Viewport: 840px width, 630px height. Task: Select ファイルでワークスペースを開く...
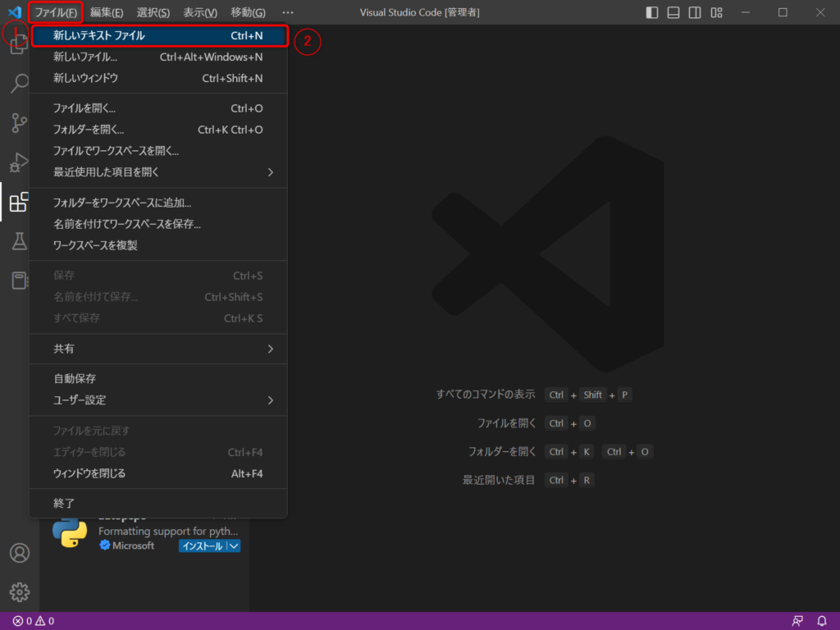pyautogui.click(x=158, y=151)
